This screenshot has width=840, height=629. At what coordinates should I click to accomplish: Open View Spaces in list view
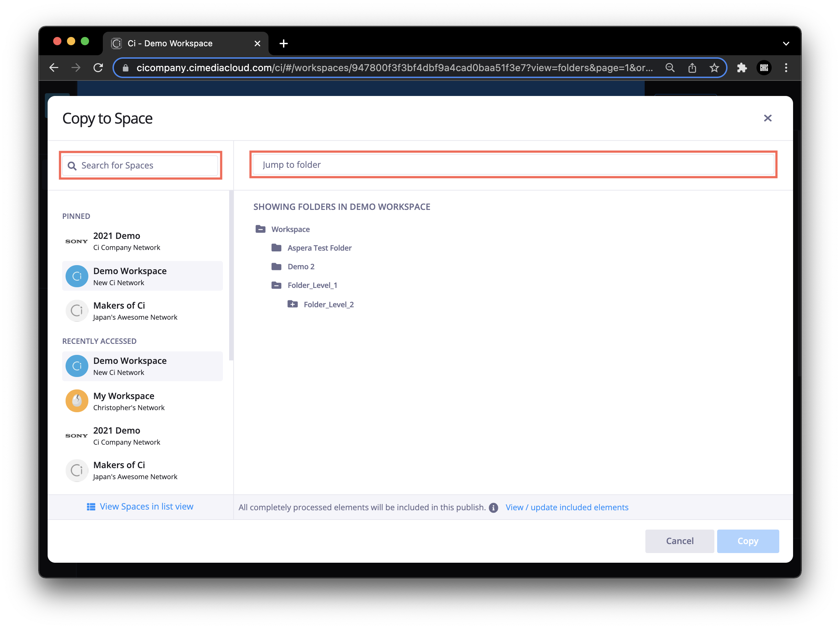click(146, 506)
